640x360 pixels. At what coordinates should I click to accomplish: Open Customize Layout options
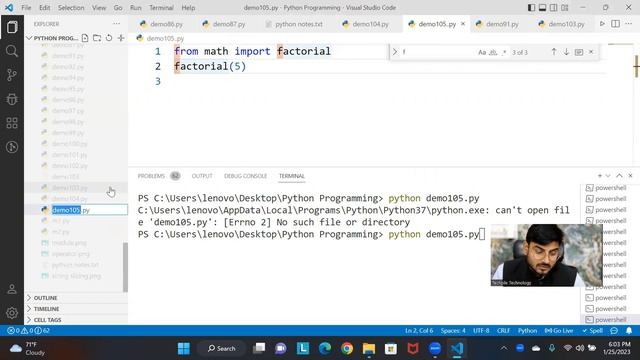(565, 8)
